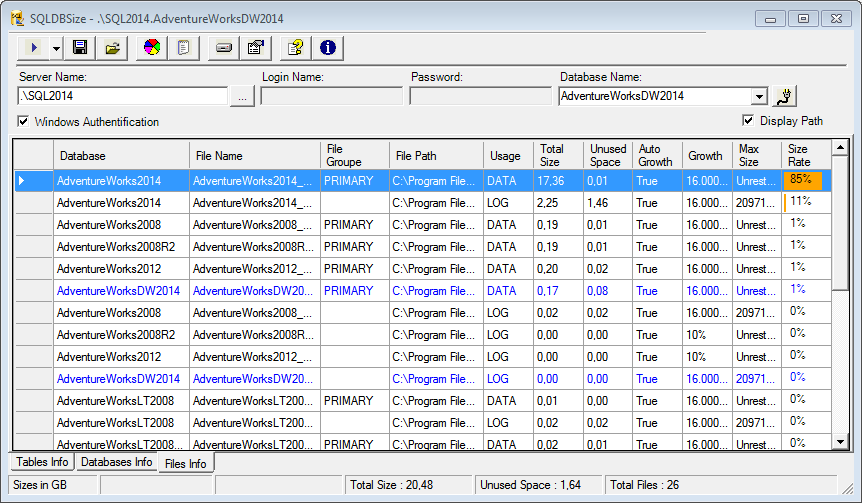This screenshot has width=862, height=503.
Task: Toggle the Display Path checkbox
Action: coord(748,120)
